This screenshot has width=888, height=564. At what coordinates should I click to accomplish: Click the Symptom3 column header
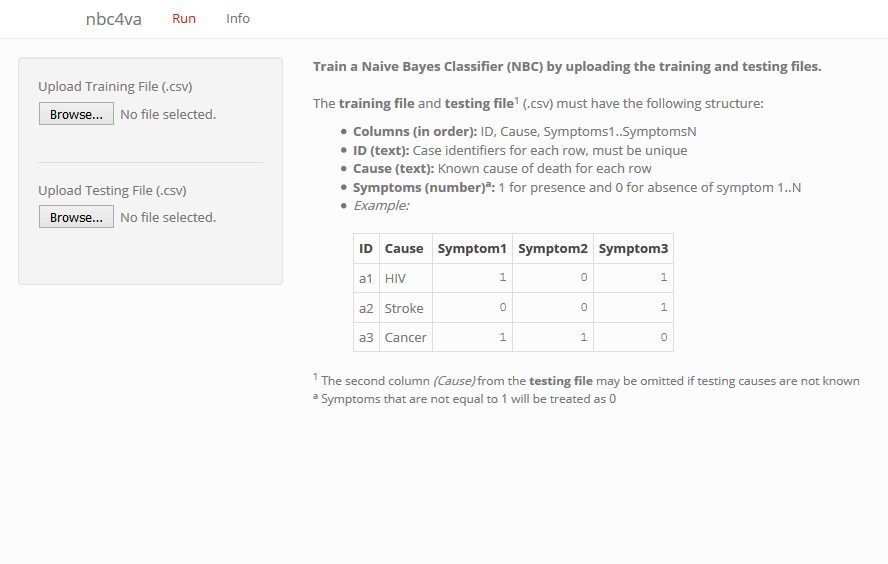pos(633,248)
